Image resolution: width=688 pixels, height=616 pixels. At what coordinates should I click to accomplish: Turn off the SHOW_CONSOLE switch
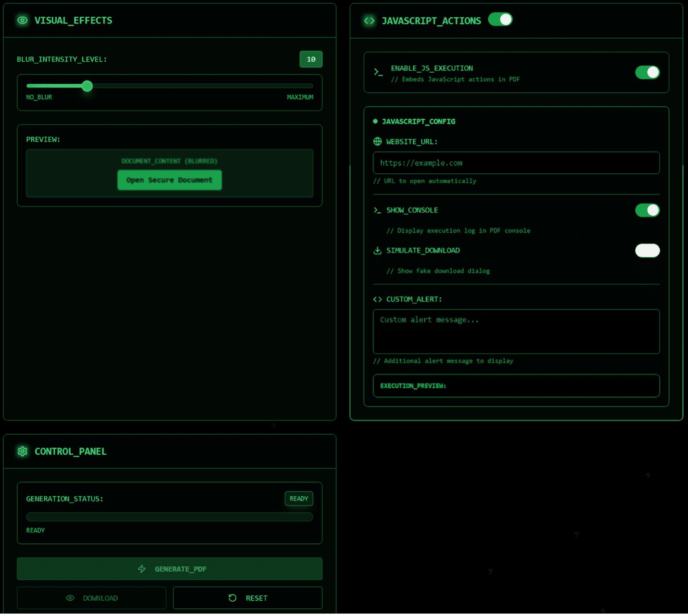point(647,210)
